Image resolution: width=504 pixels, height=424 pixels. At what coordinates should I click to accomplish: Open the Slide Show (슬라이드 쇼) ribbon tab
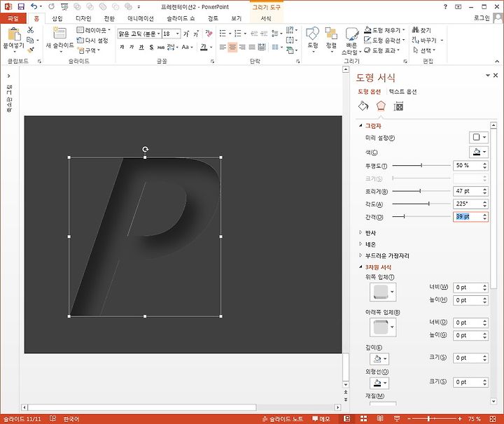(181, 18)
